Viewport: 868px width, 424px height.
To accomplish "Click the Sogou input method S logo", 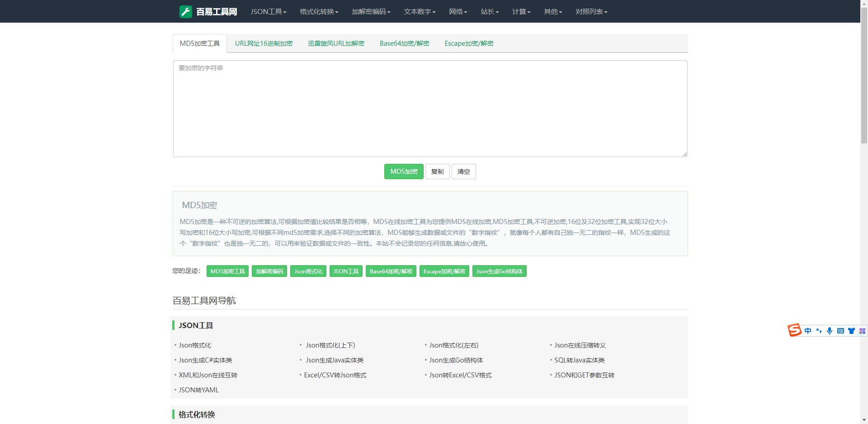I will (x=794, y=330).
